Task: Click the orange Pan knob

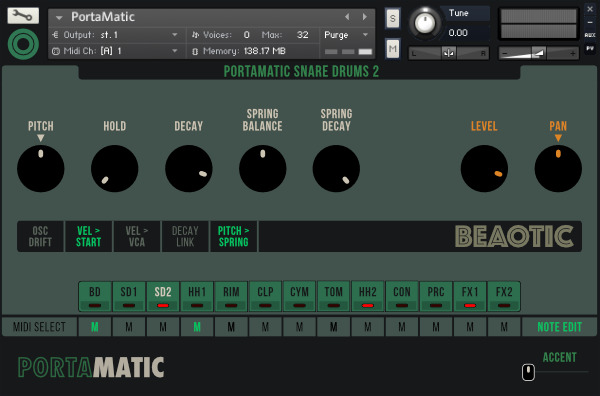Action: (x=558, y=168)
